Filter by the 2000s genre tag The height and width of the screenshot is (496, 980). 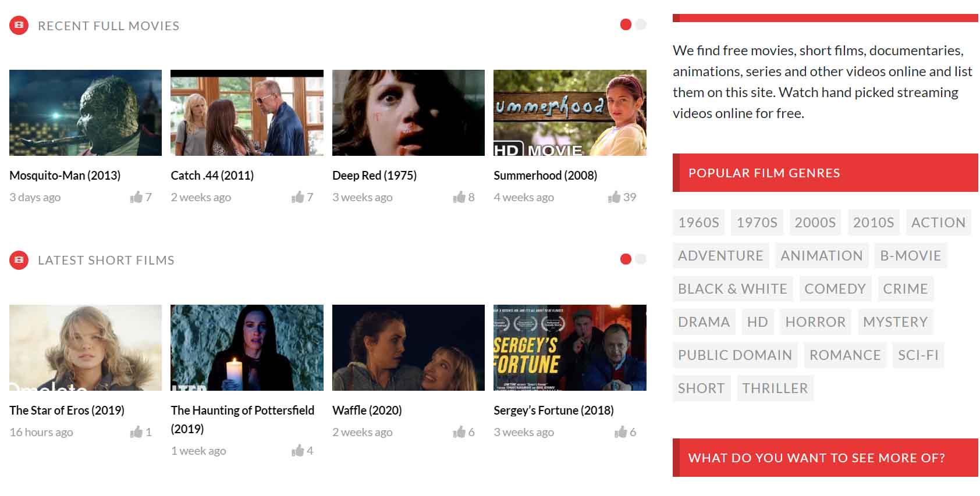(x=815, y=222)
